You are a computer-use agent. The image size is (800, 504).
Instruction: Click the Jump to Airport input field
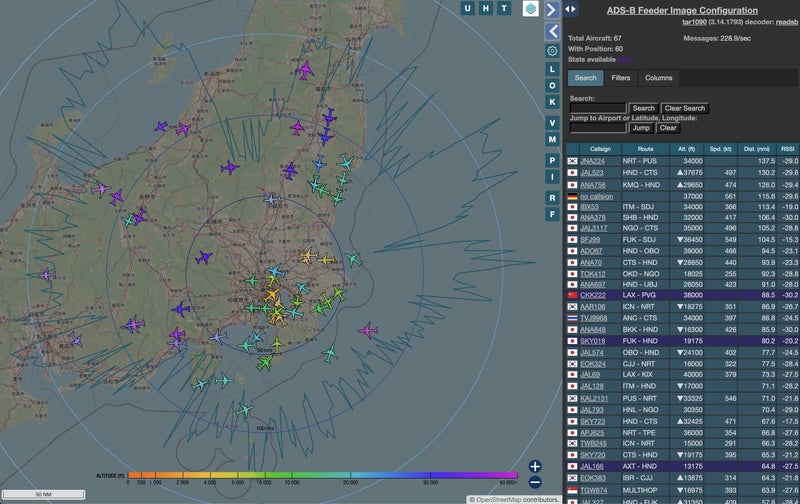coord(597,128)
